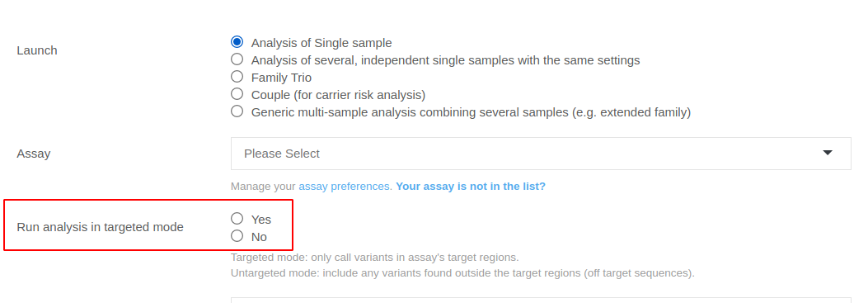Screen dimensions: 868x303
Task: Click the Assay dropdown arrow
Action: (828, 153)
